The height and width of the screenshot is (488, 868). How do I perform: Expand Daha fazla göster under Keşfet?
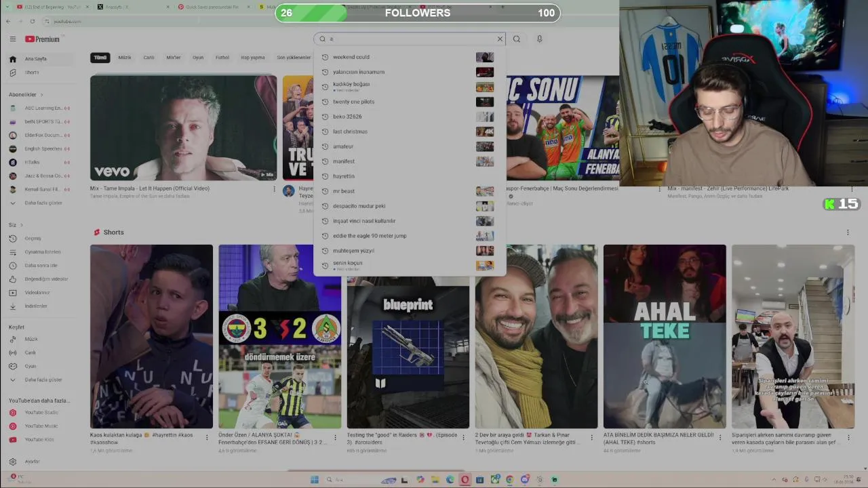tap(41, 380)
